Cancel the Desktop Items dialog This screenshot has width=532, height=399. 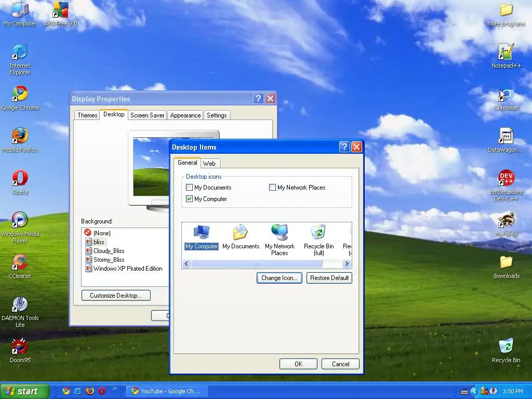coord(340,364)
